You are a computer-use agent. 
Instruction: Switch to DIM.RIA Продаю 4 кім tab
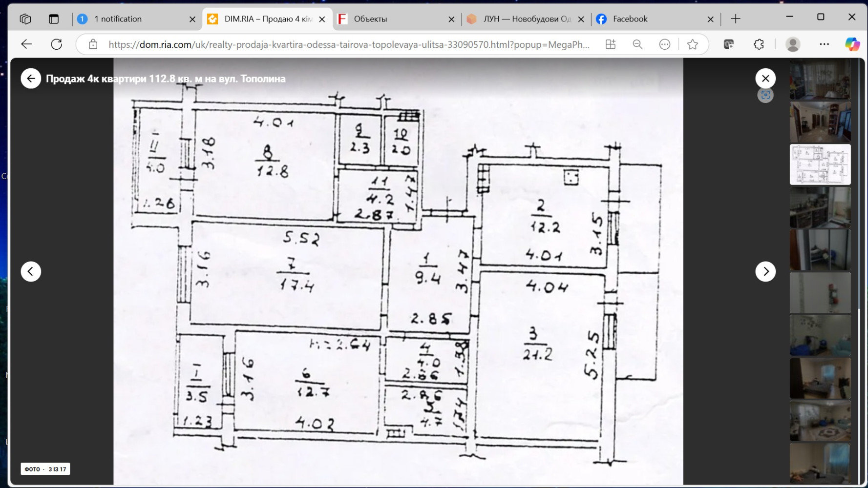(266, 19)
